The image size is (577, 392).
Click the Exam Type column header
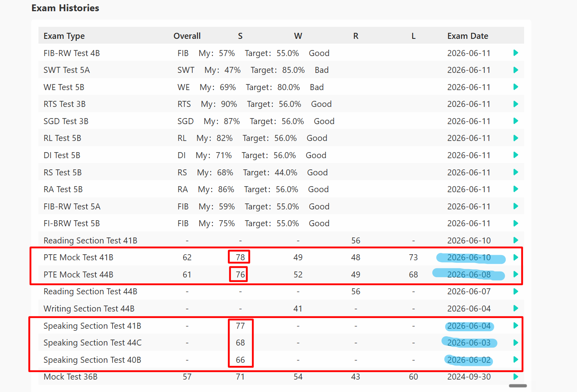64,36
